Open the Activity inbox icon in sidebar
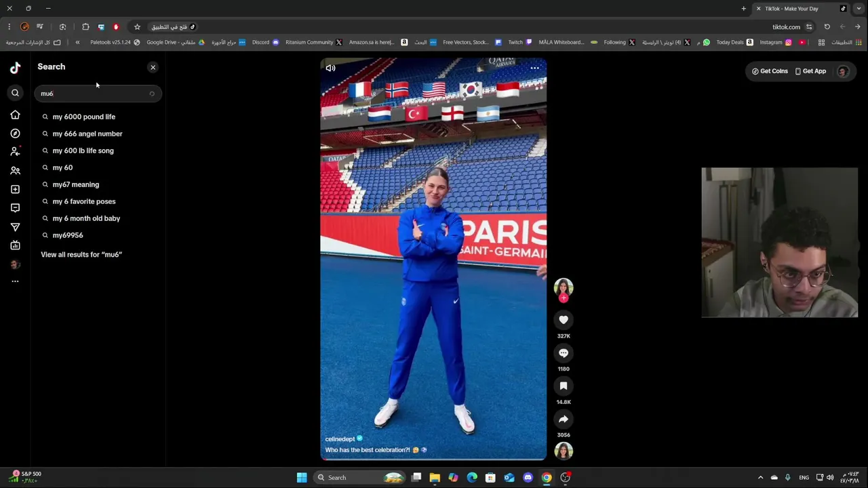The image size is (868, 488). pos(15,208)
